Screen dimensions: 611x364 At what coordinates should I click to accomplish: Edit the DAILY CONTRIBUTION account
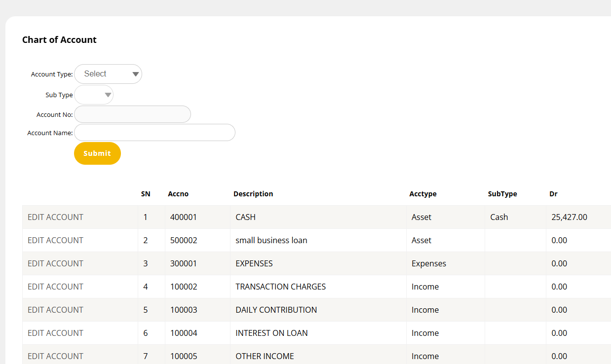point(55,310)
